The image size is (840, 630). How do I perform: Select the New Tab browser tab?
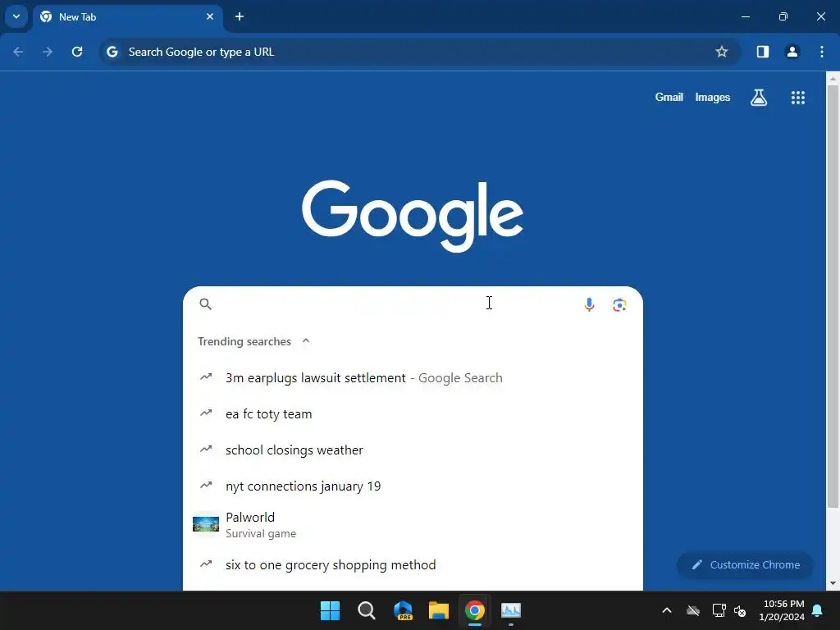coord(127,17)
